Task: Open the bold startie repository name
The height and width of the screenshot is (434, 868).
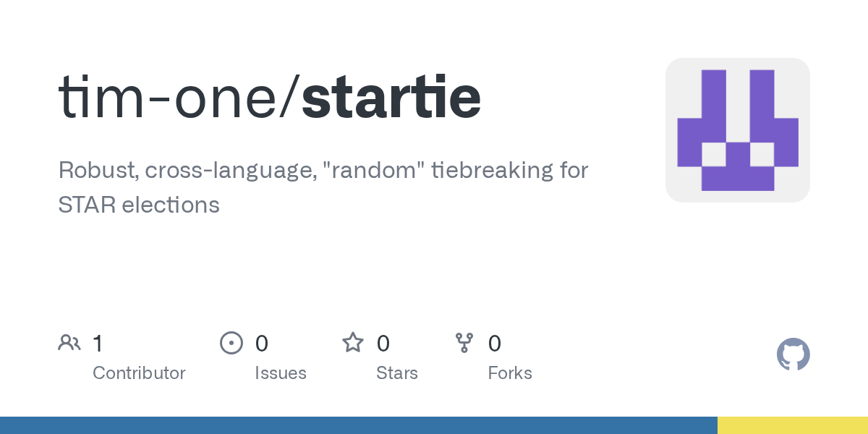Action: pos(391,98)
